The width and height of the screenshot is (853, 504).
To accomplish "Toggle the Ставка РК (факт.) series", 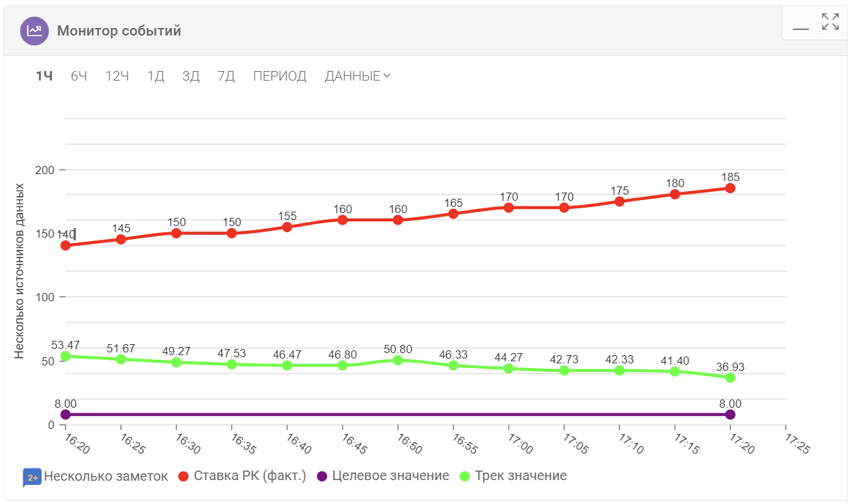I will 242,476.
